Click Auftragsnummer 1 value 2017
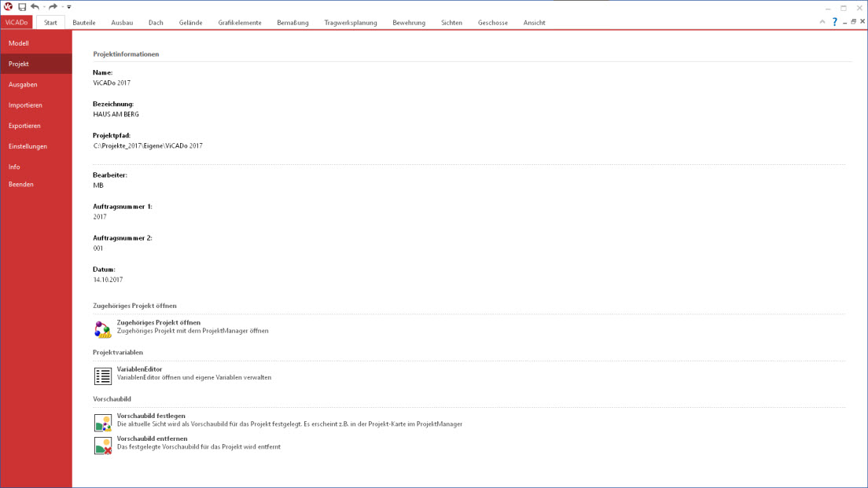Screen dimensions: 868x488 tap(100, 217)
